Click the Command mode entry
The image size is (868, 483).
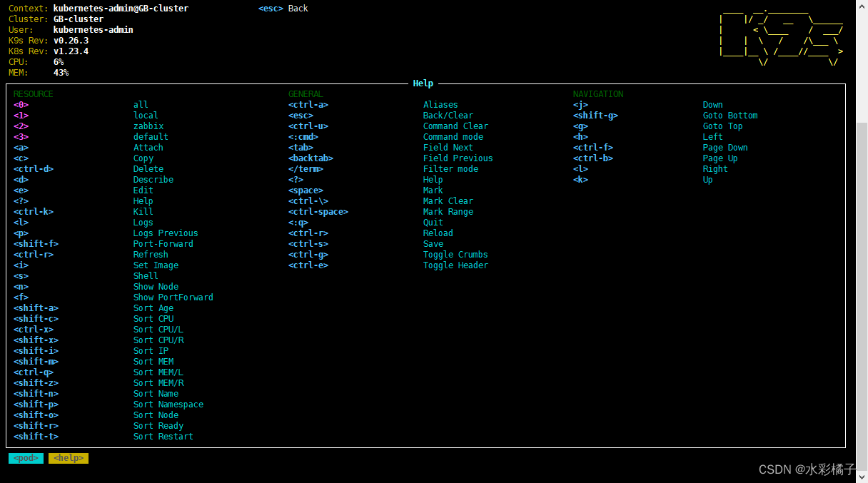(453, 137)
